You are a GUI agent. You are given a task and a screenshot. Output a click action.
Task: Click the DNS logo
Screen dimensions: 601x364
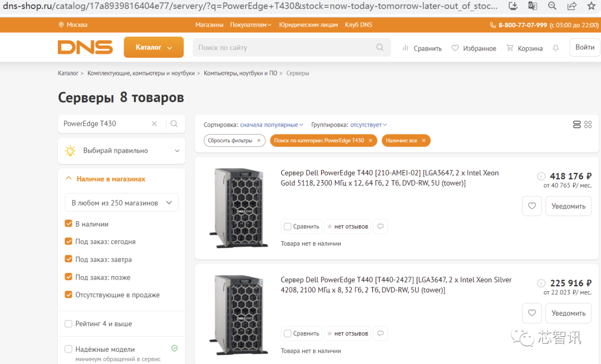click(x=85, y=47)
